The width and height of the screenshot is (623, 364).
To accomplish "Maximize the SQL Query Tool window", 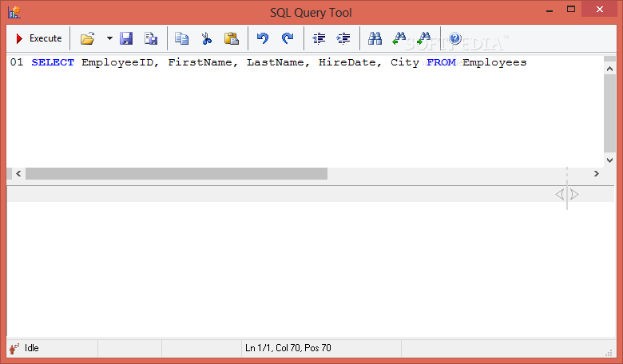I will pyautogui.click(x=571, y=10).
